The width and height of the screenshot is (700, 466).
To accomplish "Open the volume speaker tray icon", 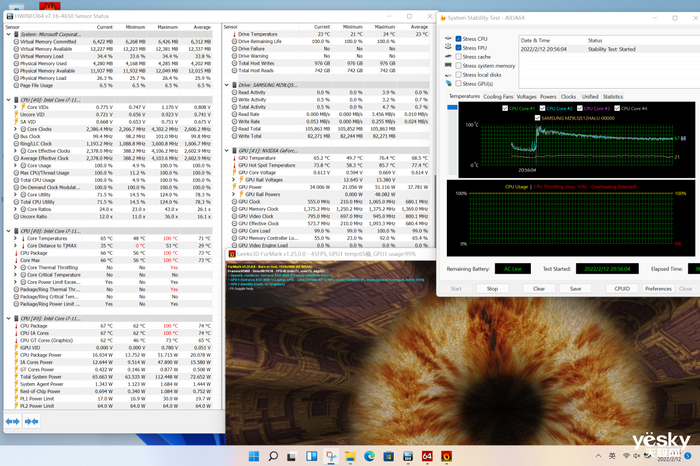I will 637,456.
